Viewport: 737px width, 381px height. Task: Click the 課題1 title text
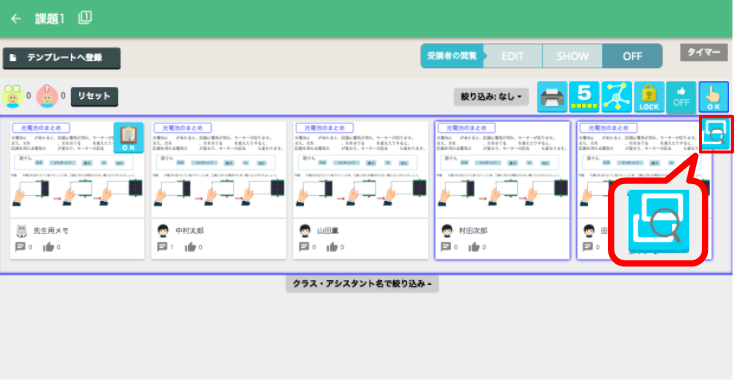pyautogui.click(x=50, y=19)
